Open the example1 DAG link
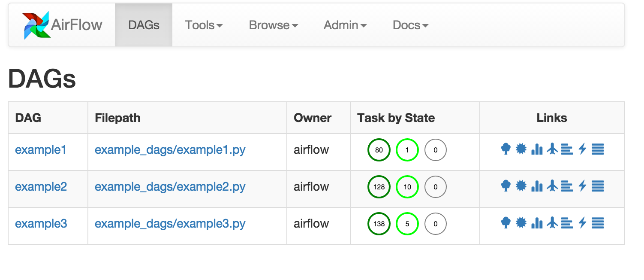This screenshot has height=280, width=644. (40, 150)
